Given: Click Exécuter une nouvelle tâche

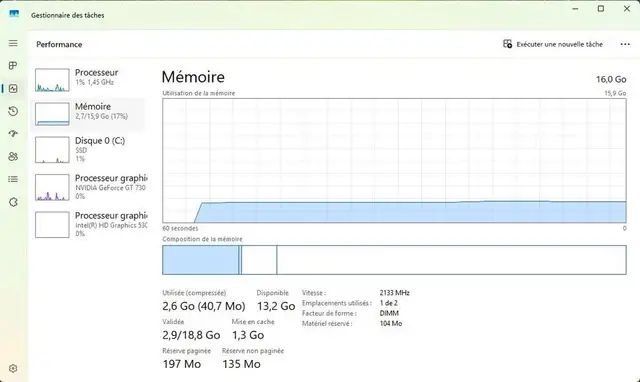Looking at the screenshot, I should pos(553,44).
